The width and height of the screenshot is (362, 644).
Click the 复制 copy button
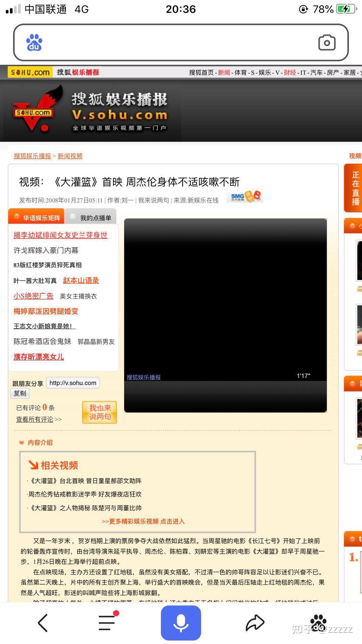20,393
